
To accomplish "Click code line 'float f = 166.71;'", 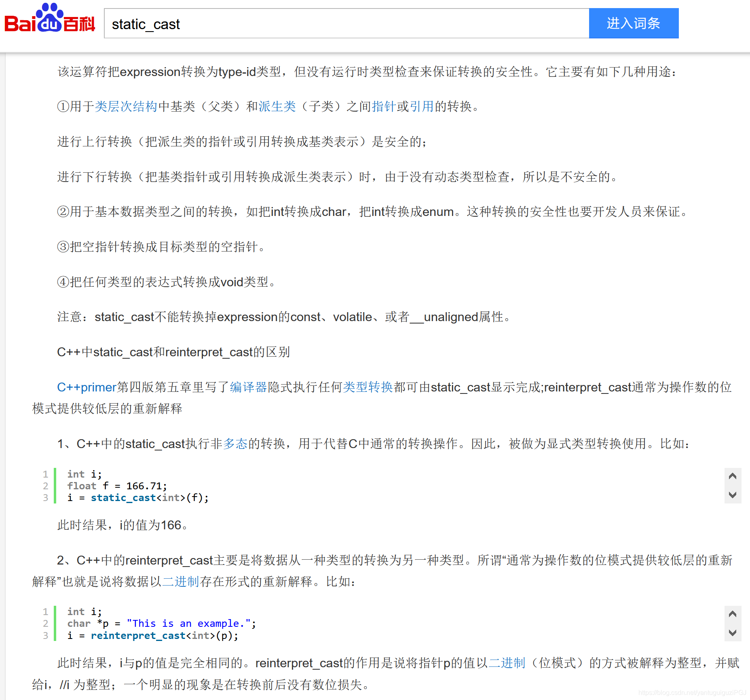I will [x=117, y=486].
